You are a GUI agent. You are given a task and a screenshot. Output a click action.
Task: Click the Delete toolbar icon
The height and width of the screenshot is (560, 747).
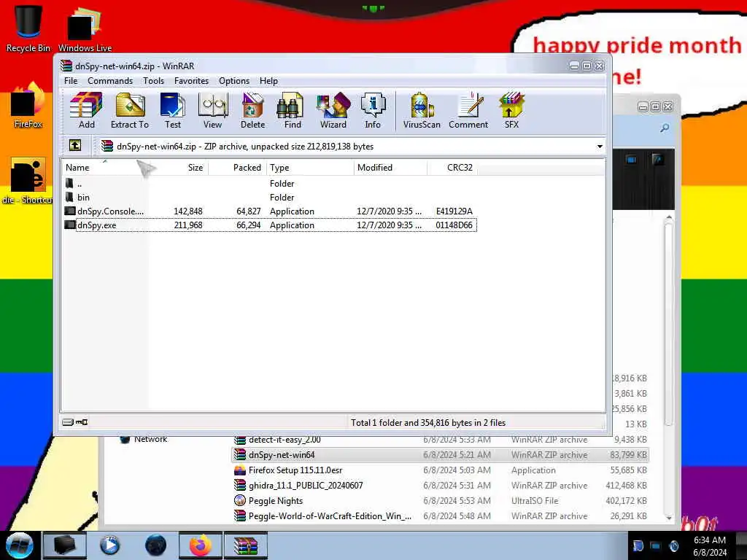252,111
